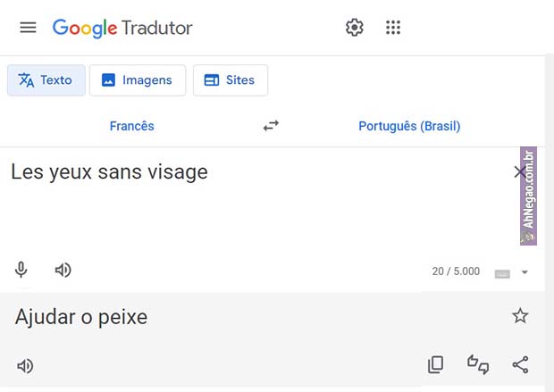Screen dimensions: 554x392
Task: Toggle the virtual keyboard icon
Action: pos(502,273)
